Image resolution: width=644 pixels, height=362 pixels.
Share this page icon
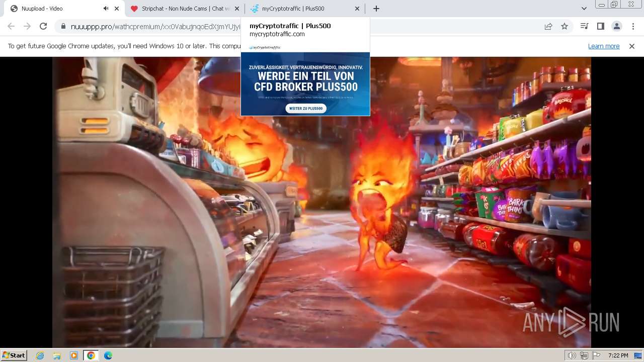pyautogui.click(x=548, y=27)
